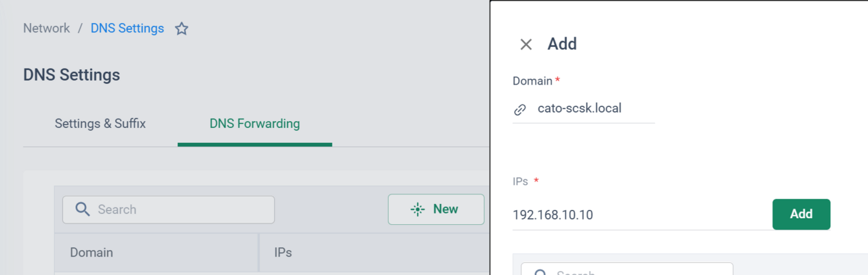Click the magnifier icon in DNS Forwarding search
This screenshot has height=275, width=868.
[x=83, y=209]
